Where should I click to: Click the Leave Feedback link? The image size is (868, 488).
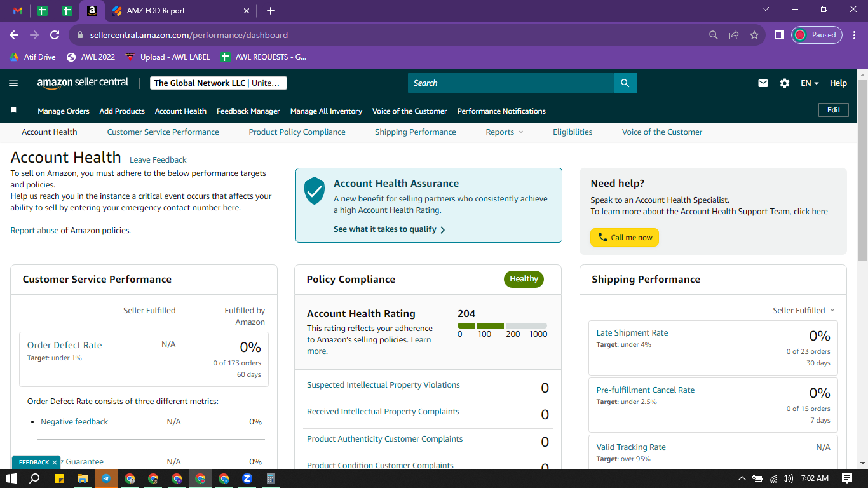158,160
